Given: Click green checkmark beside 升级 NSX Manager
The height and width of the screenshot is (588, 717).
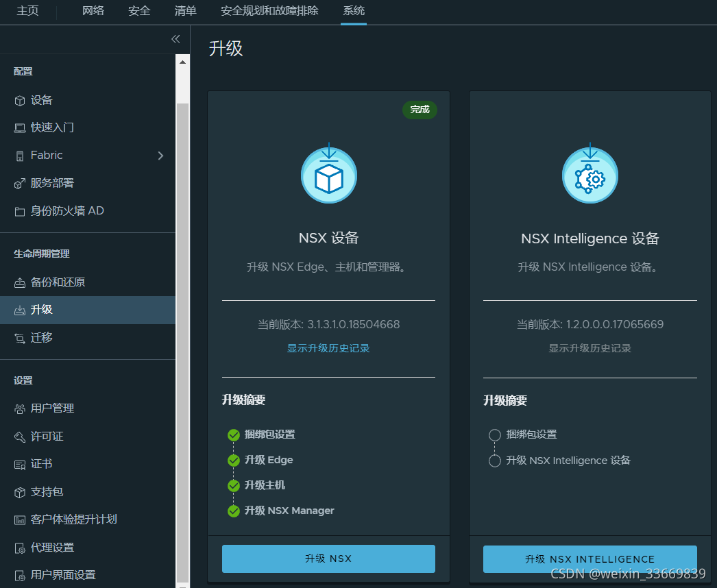Looking at the screenshot, I should tap(234, 511).
